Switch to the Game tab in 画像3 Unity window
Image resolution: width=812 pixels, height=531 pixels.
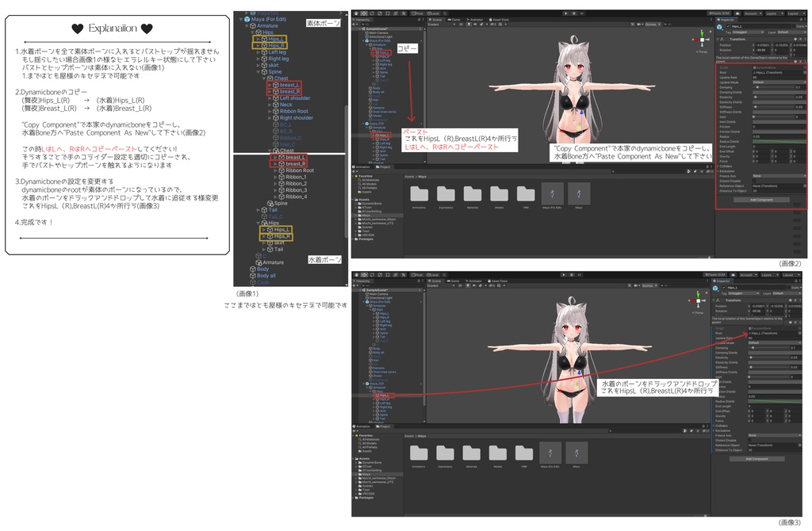(x=454, y=281)
